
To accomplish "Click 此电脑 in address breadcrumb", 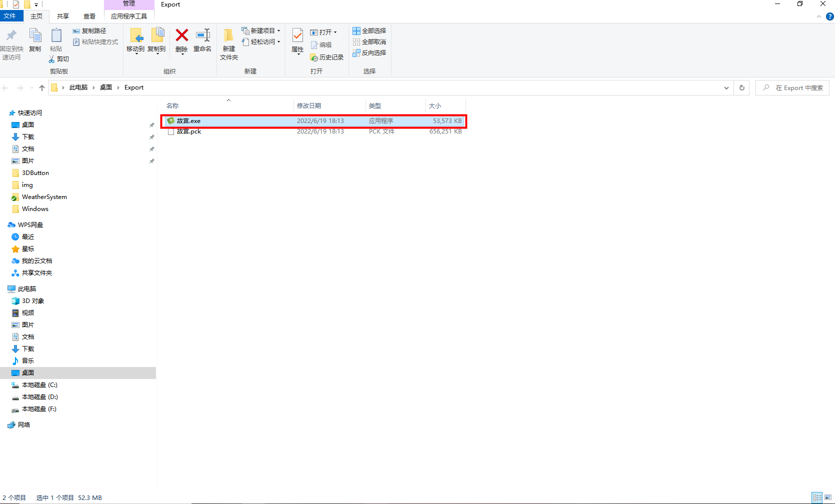I will (x=78, y=87).
